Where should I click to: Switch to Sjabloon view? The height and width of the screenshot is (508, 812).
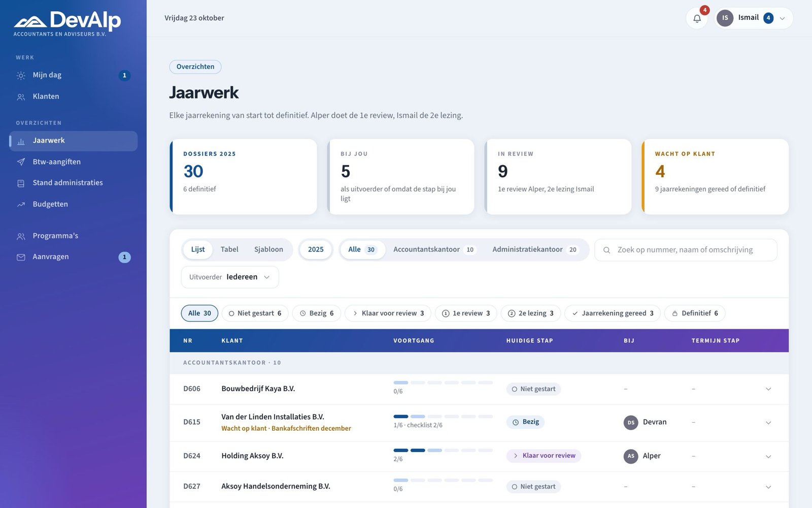click(x=268, y=249)
